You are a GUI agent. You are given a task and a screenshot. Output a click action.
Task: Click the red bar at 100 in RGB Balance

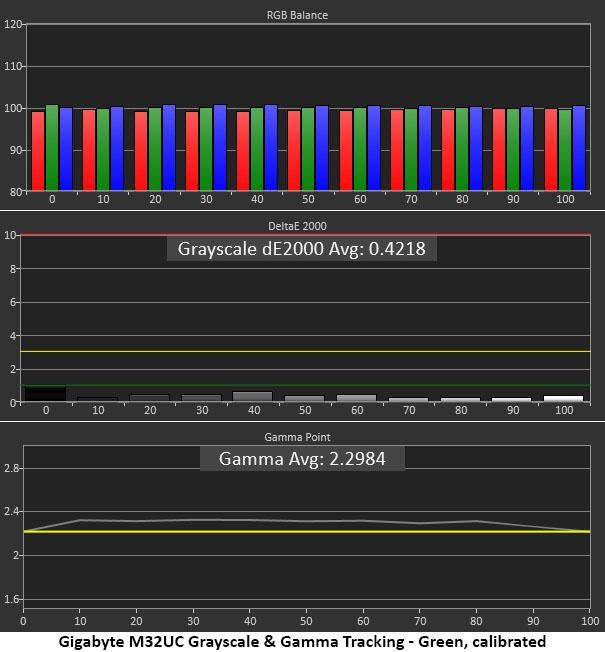click(x=551, y=150)
